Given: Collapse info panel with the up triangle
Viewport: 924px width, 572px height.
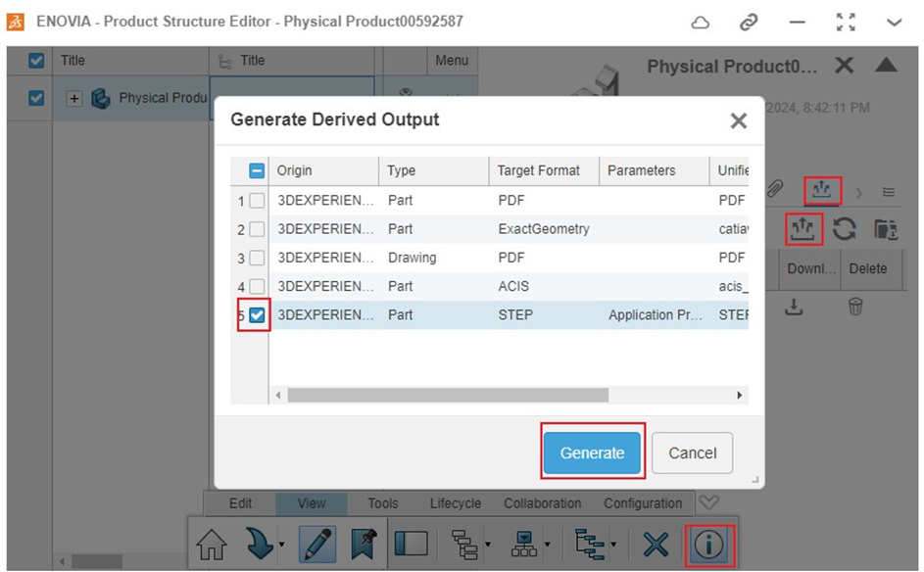Looking at the screenshot, I should pos(887,65).
